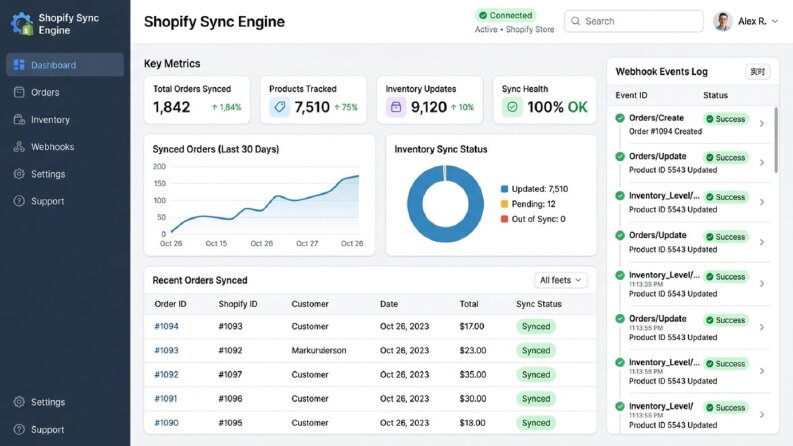Open the All feets filter dropdown
The height and width of the screenshot is (446, 793).
(561, 280)
